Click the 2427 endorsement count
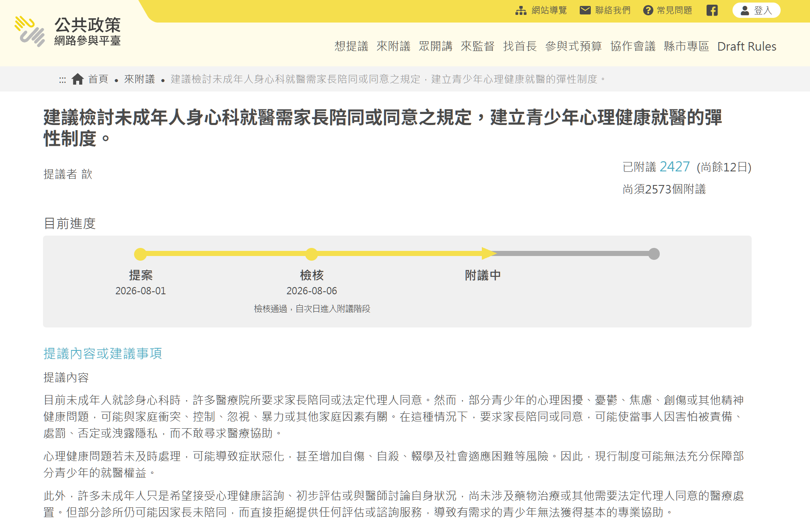 pyautogui.click(x=675, y=167)
